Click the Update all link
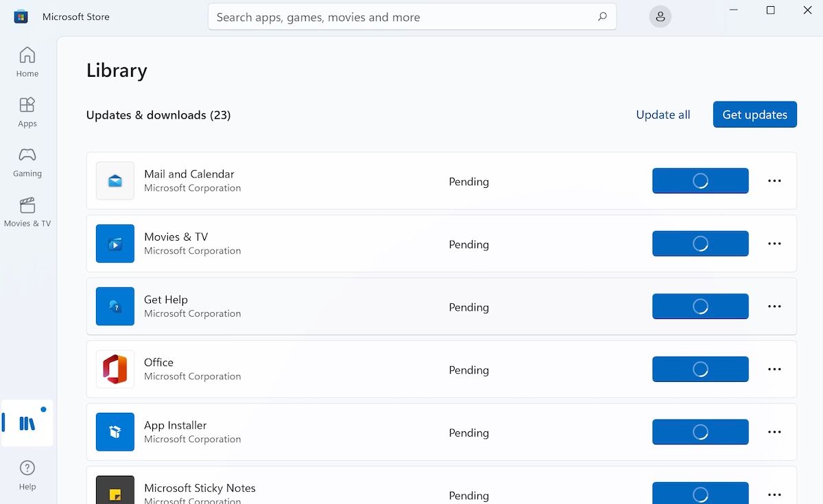 click(663, 115)
